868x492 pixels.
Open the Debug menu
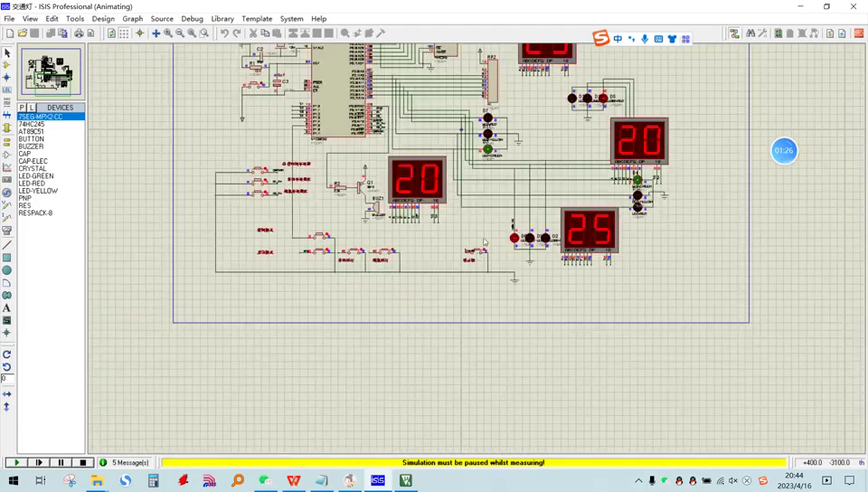(x=192, y=18)
